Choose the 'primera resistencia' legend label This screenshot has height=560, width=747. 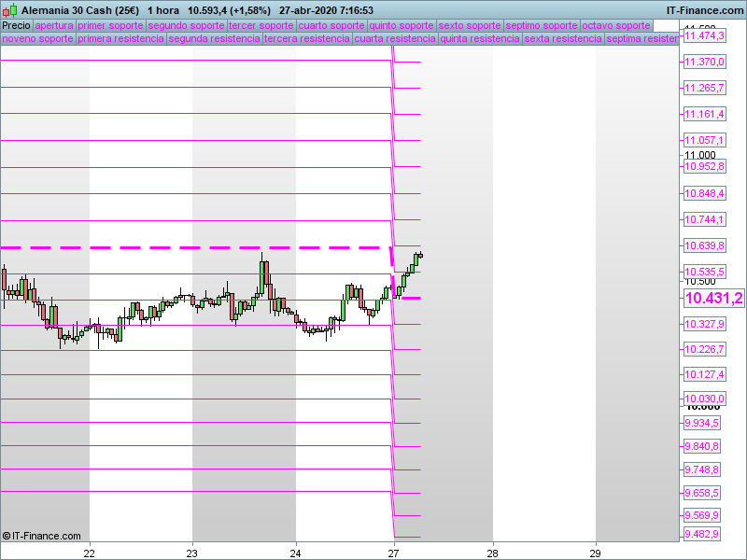pos(120,39)
